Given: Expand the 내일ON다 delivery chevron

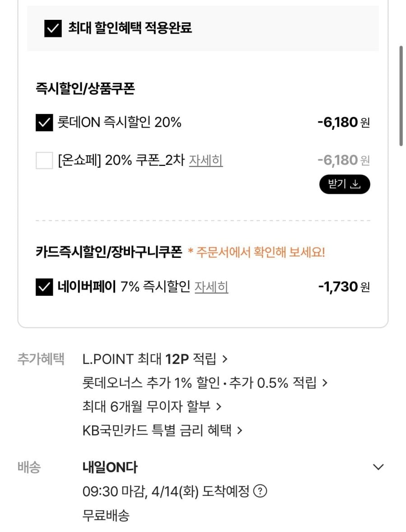Looking at the screenshot, I should point(378,467).
